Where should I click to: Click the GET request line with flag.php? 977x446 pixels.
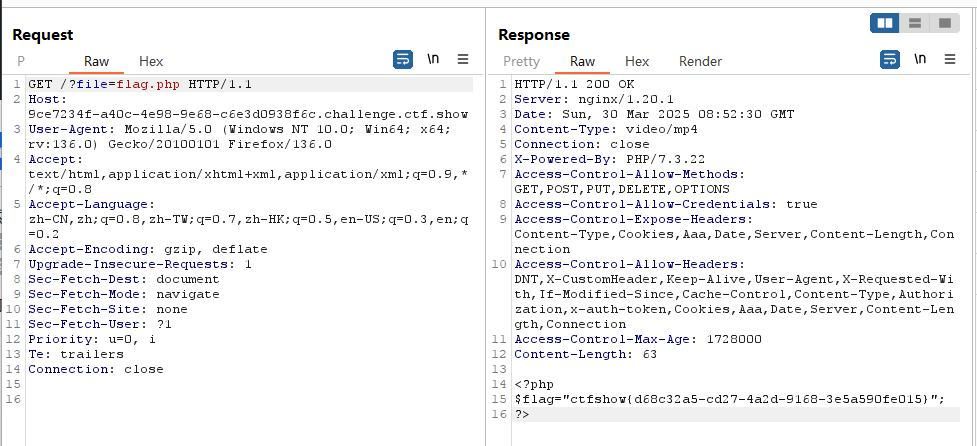tap(140, 84)
